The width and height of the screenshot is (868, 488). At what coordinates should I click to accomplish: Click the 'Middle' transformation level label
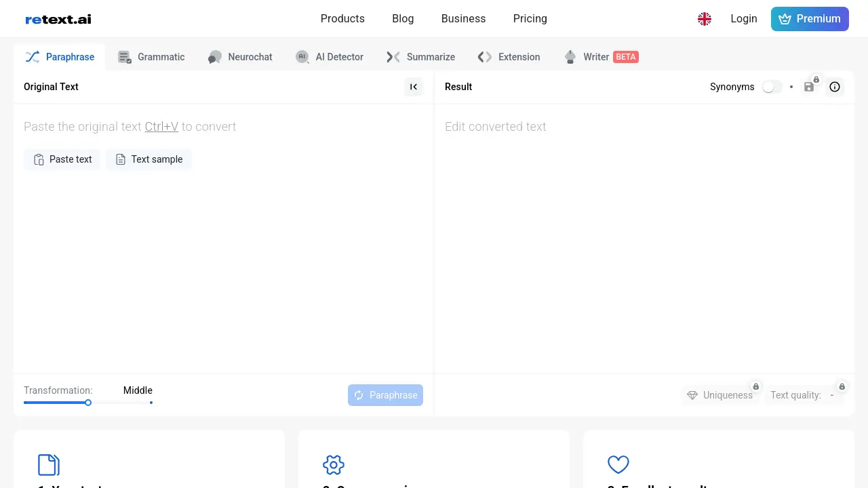tap(138, 390)
